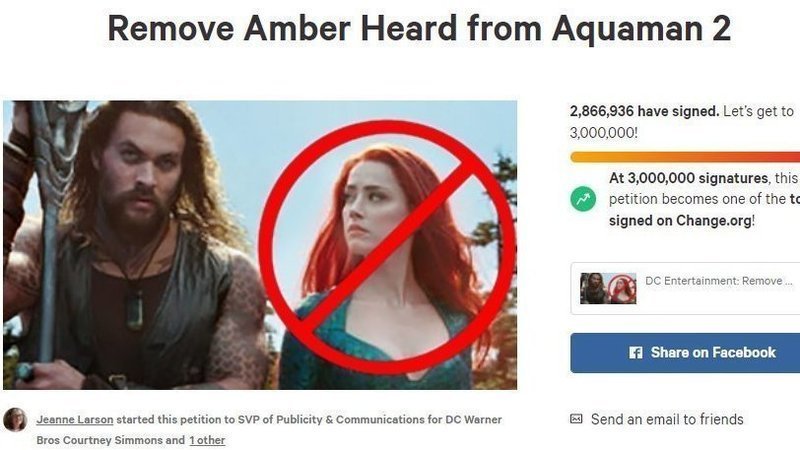Click the green trending arrow icon
This screenshot has width=800, height=450.
(x=583, y=199)
